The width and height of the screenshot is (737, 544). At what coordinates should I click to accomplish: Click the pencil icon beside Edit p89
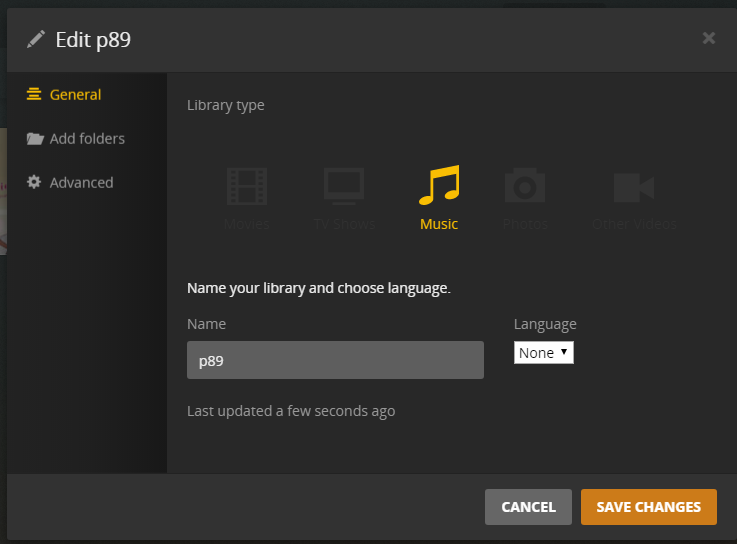[x=36, y=39]
